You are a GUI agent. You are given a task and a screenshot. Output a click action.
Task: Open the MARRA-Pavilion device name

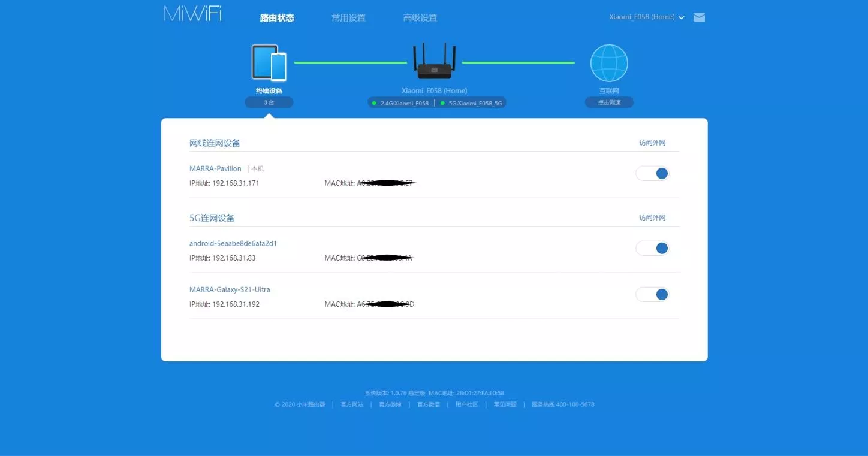[215, 169]
